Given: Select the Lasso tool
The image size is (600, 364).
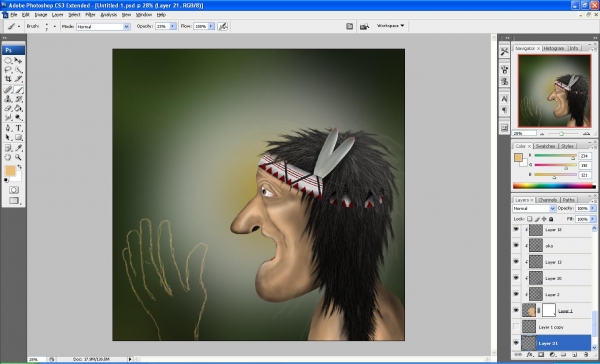Looking at the screenshot, I should [8, 70].
